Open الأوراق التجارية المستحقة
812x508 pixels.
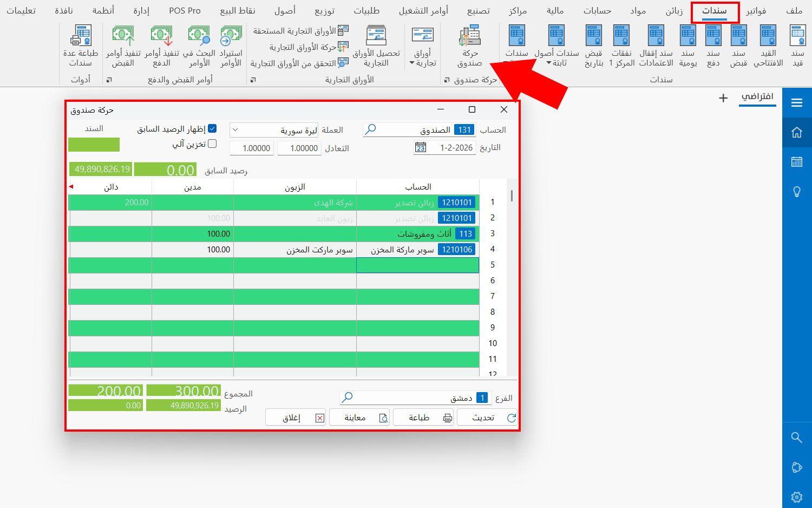click(x=301, y=30)
